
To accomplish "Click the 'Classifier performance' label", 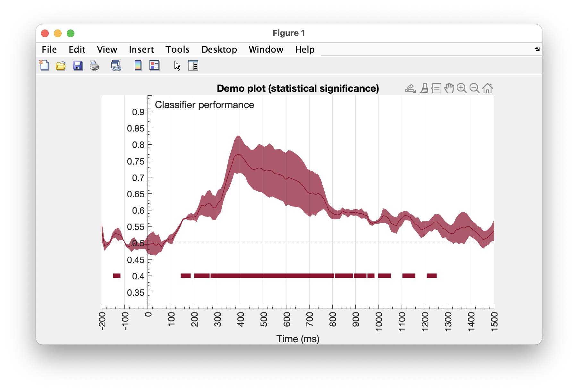I will click(x=204, y=105).
